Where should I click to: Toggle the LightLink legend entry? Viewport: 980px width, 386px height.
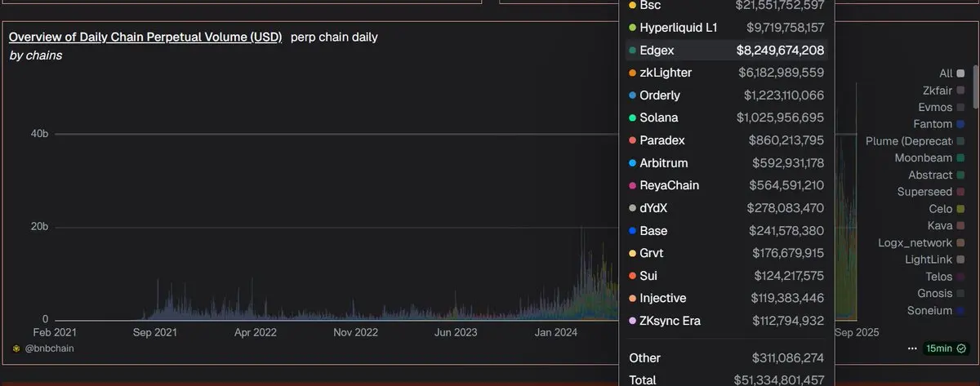tap(936, 259)
